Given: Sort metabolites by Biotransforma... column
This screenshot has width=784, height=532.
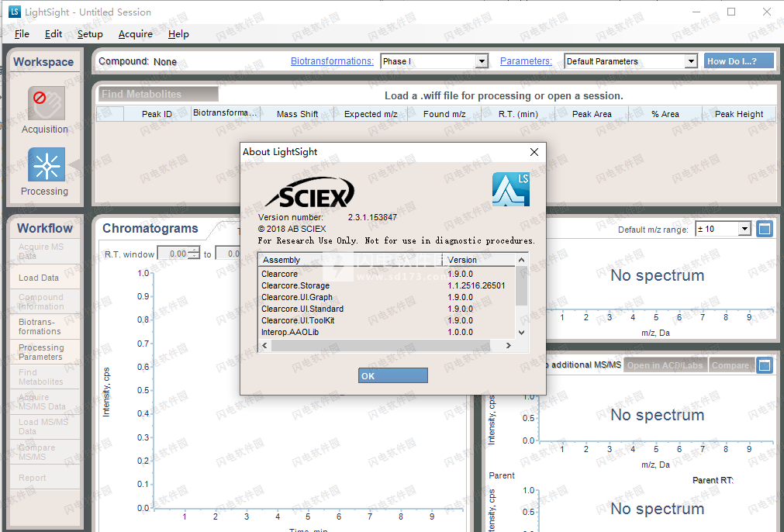Looking at the screenshot, I should 226,113.
